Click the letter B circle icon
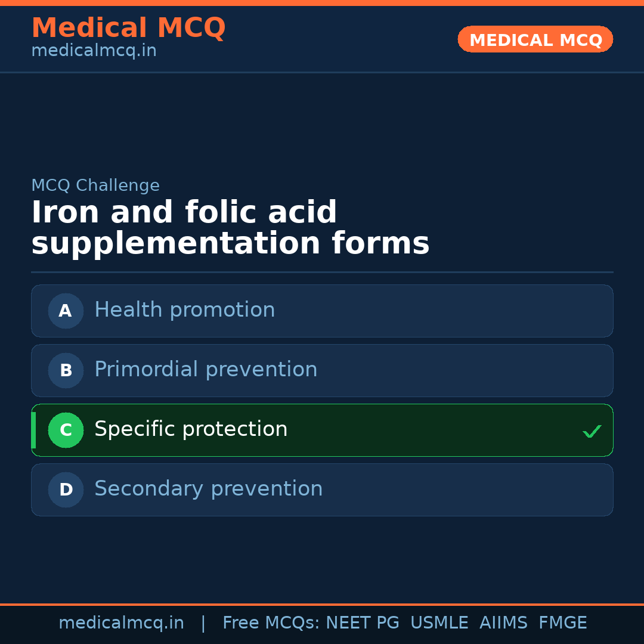The width and height of the screenshot is (644, 644). (66, 370)
